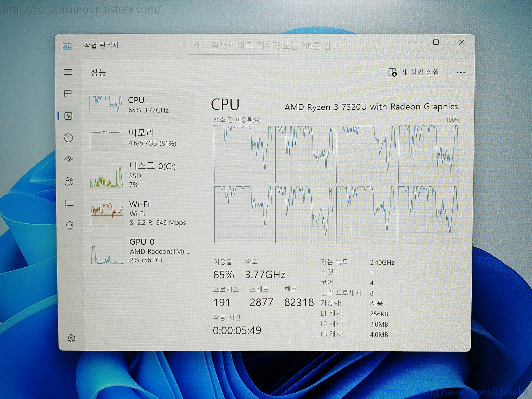Image resolution: width=532 pixels, height=399 pixels.
Task: Click the 256KB L1 cache value
Action: point(379,314)
